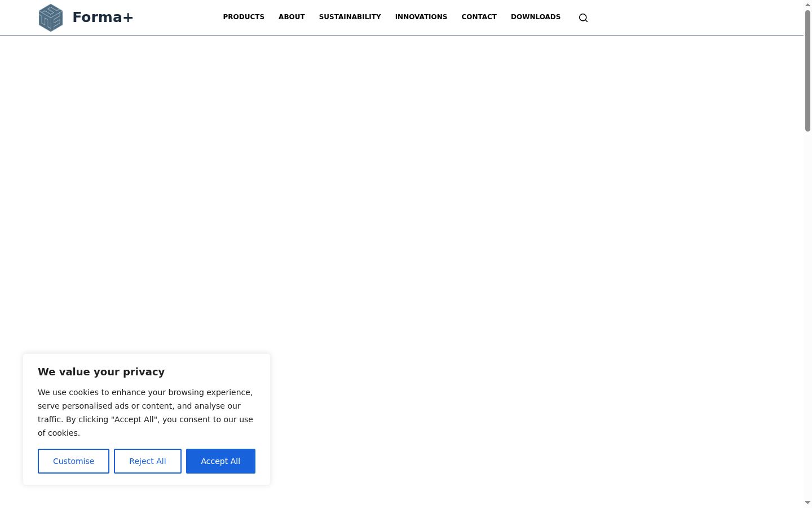Open the Sustainability menu item
812x508 pixels.
(x=350, y=17)
